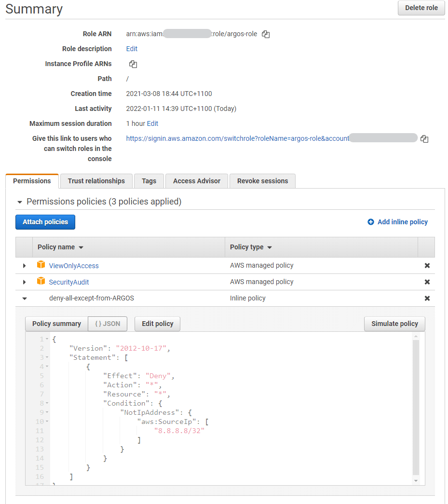Viewport: 448px width, 504px height.
Task: Copy the switch role console link
Action: point(424,138)
